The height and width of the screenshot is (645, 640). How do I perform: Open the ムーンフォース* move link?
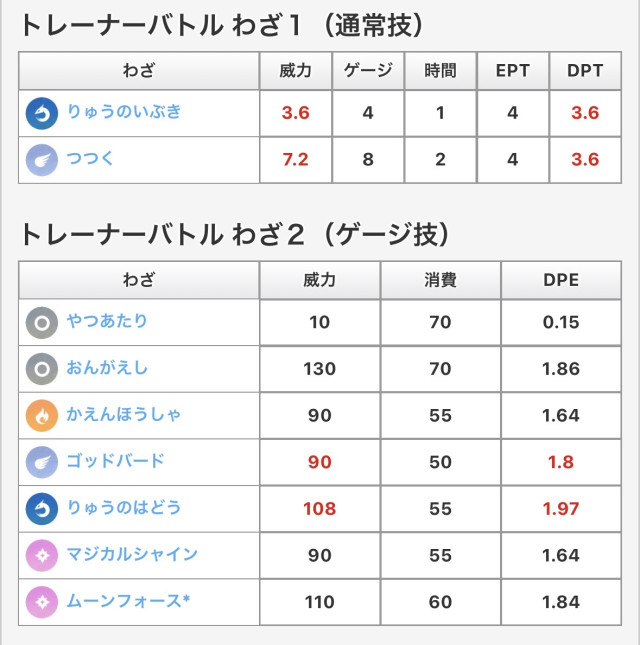tap(122, 601)
